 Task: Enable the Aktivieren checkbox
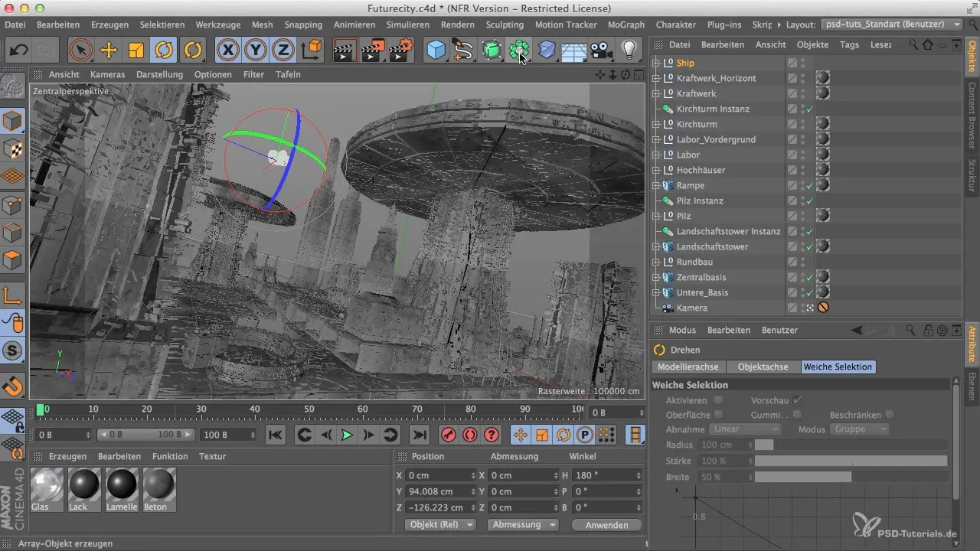pyautogui.click(x=718, y=399)
